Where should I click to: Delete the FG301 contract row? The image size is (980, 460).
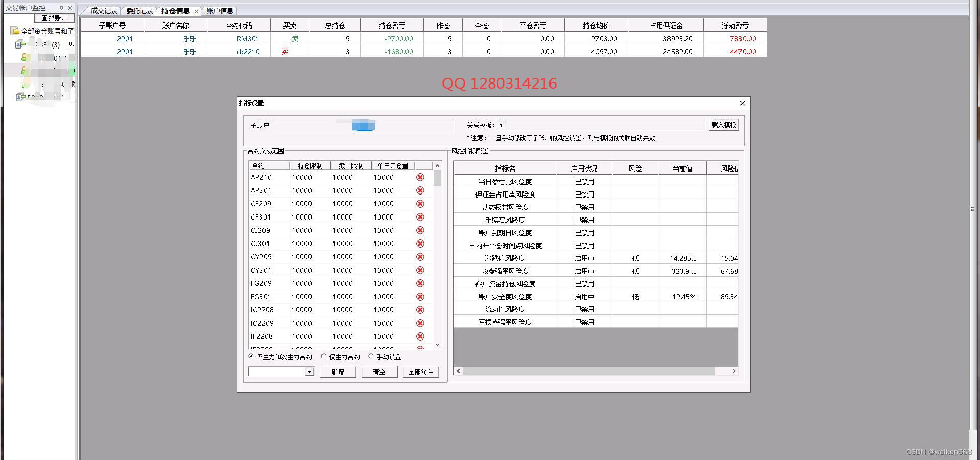[x=420, y=297]
